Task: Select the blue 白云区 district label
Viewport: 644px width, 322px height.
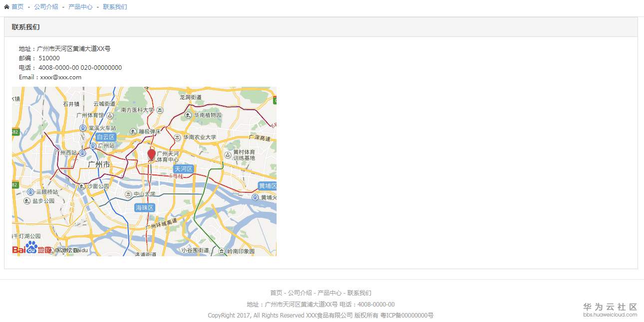Action: click(105, 137)
